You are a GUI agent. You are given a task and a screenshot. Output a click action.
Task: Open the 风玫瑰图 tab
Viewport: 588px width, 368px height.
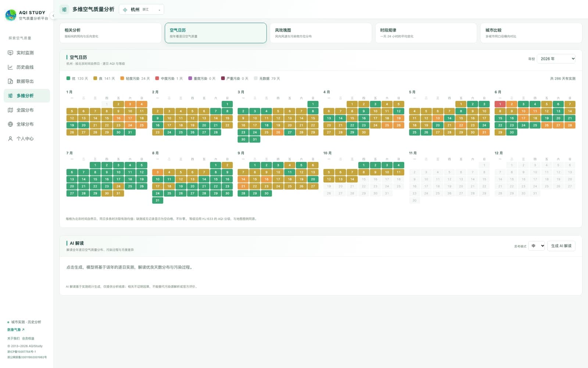(321, 33)
